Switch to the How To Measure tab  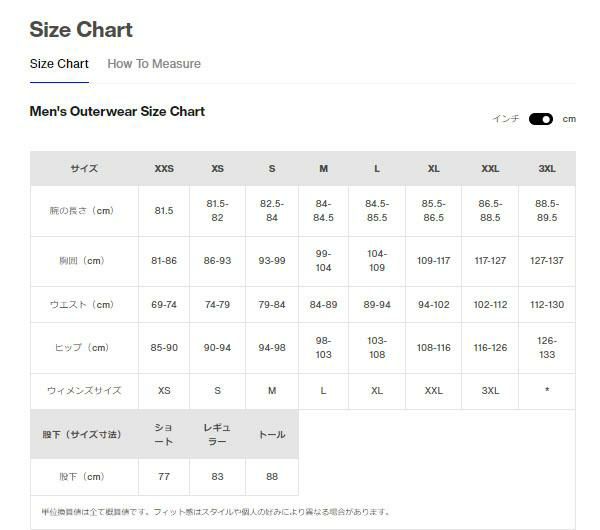point(154,64)
